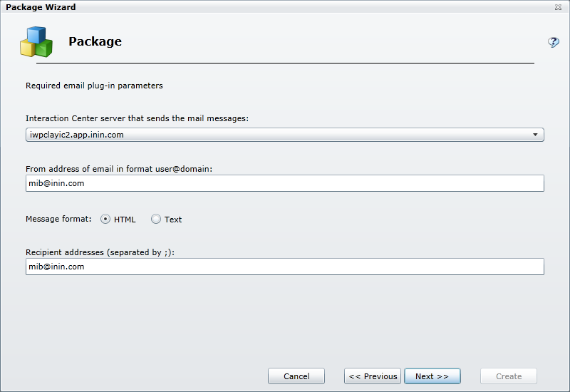Click the 'From address of email' label
This screenshot has height=392, width=570.
119,169
